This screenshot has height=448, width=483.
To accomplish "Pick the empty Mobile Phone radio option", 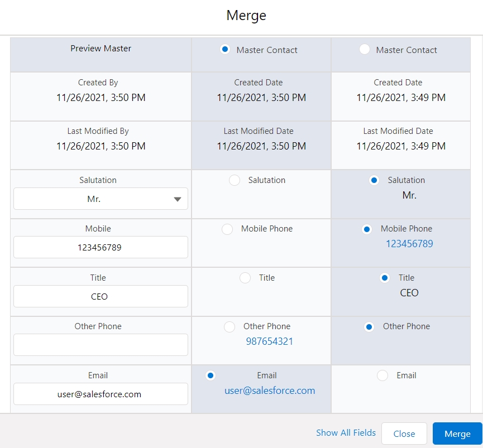I will (227, 229).
